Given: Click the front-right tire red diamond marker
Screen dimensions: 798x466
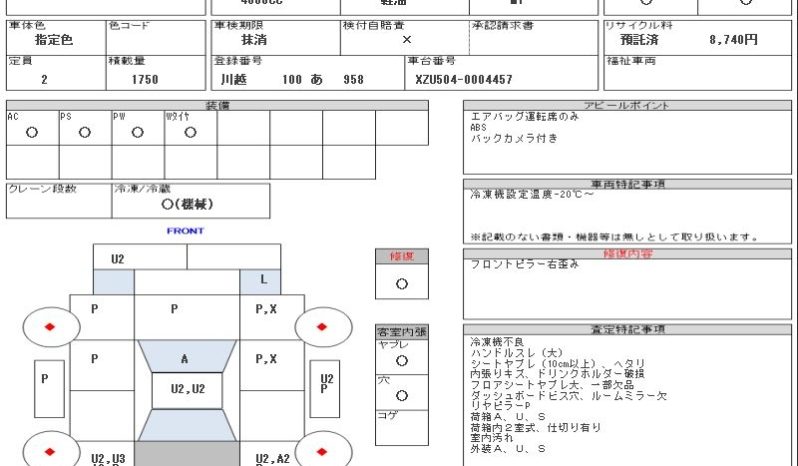Looking at the screenshot, I should pos(322,327).
